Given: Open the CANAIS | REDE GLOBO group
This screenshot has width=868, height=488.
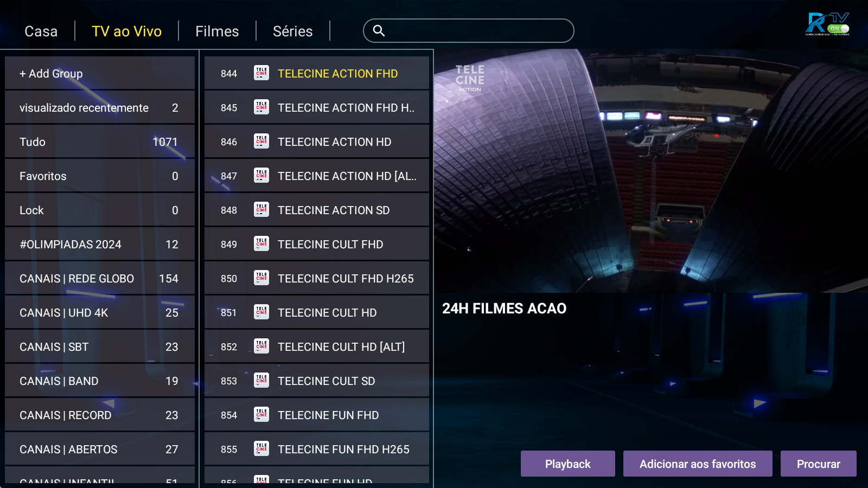Looking at the screenshot, I should click(100, 278).
